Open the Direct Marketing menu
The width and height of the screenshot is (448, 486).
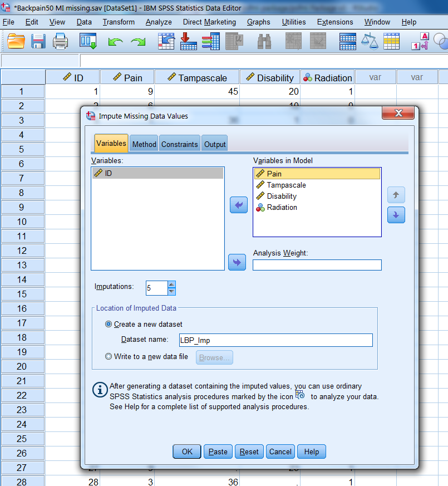click(209, 22)
